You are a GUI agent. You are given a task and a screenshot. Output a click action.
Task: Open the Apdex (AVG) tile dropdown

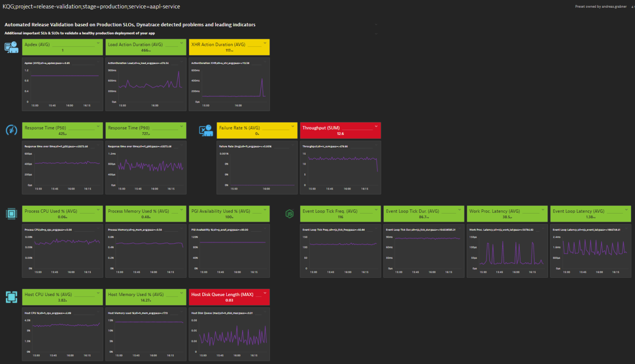98,42
